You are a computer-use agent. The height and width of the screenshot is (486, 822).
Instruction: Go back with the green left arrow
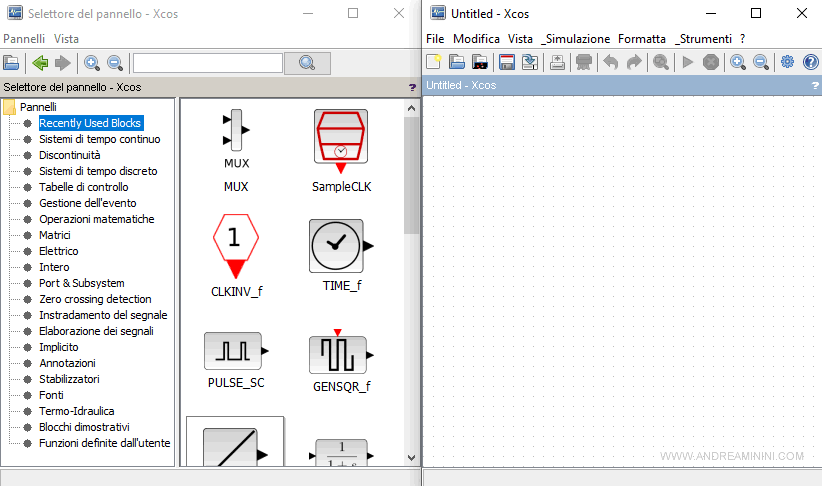40,63
